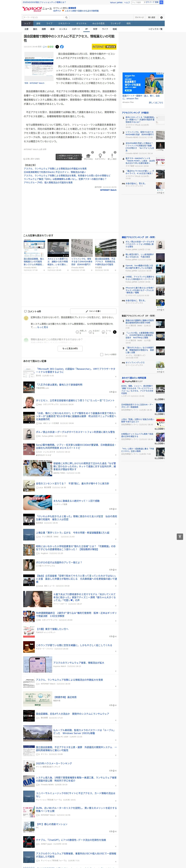The image size is (186, 868).
Task: Click the search magnifier beside keyword box
Action: tap(66, 18)
